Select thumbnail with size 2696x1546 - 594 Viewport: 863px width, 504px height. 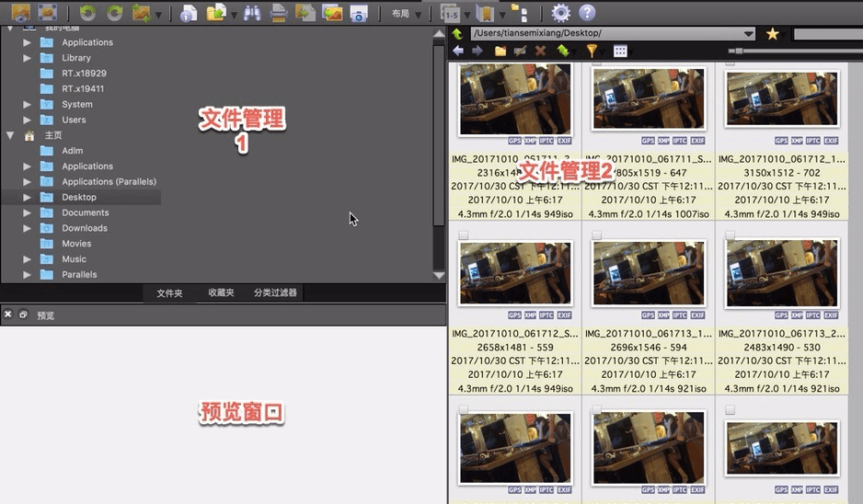pyautogui.click(x=649, y=273)
